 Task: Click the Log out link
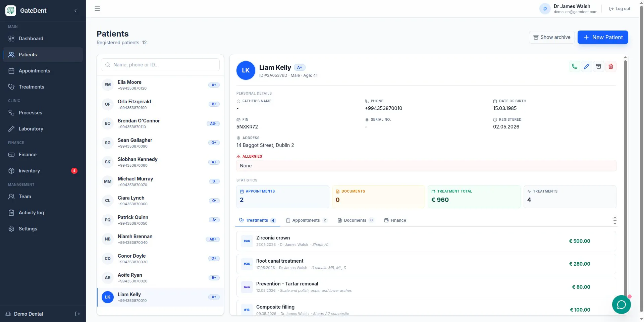coord(620,9)
